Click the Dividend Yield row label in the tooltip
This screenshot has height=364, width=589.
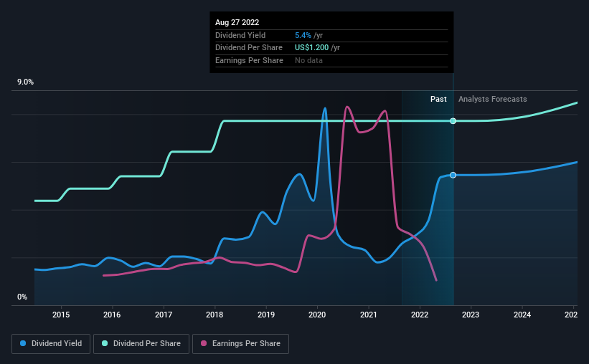coord(240,35)
